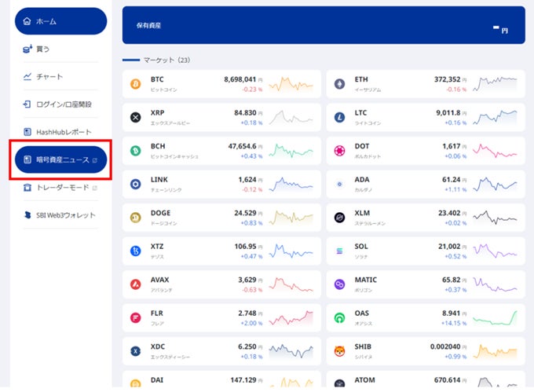Image resolution: width=534 pixels, height=392 pixels.
Task: Click the Chainlink (LINK) coin icon
Action: 135,184
